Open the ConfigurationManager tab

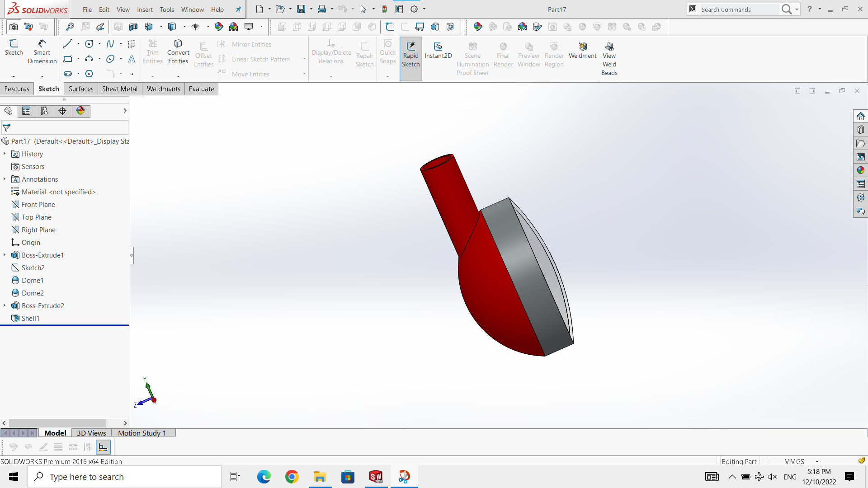click(x=44, y=111)
